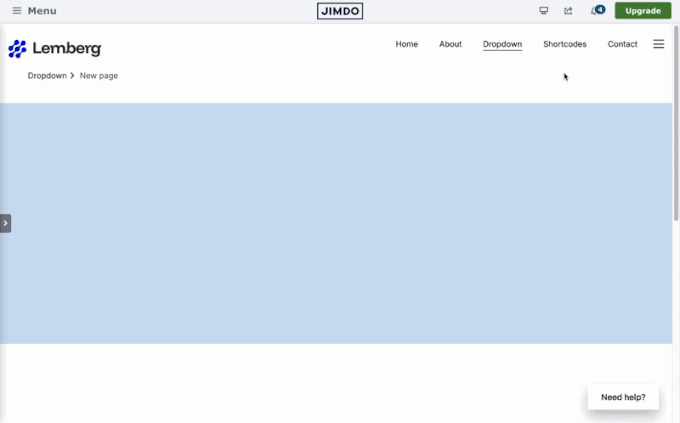Open the Shortcodes nav item
Viewport: 680px width, 423px height.
pyautogui.click(x=565, y=44)
